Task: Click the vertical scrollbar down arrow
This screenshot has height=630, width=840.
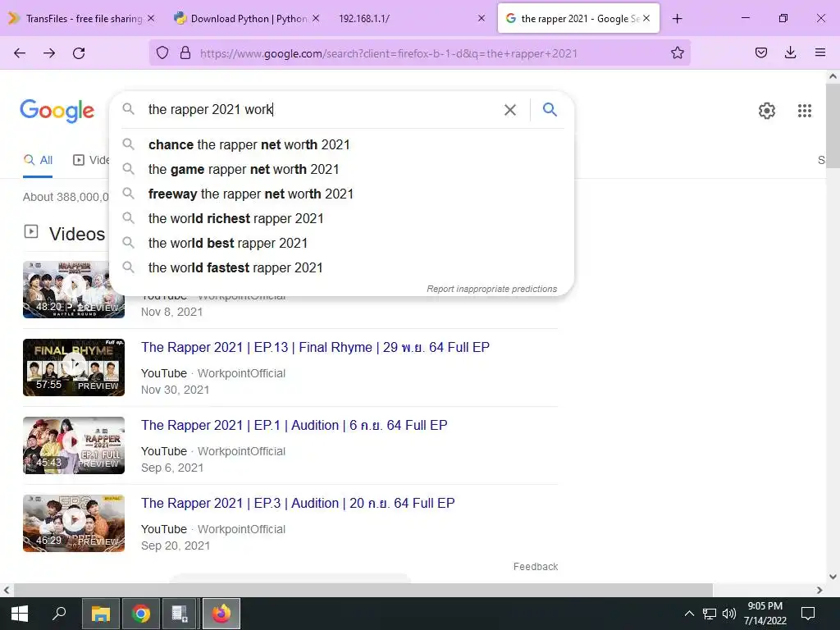Action: [833, 577]
